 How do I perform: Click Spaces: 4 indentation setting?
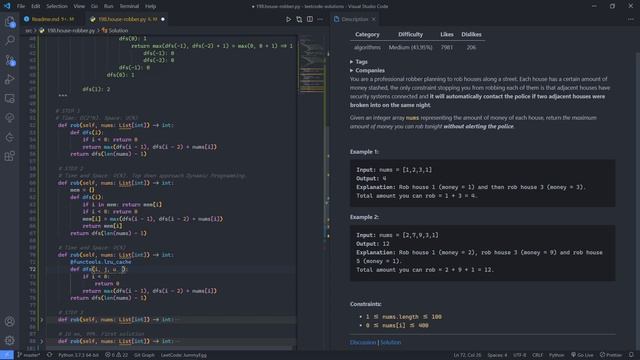click(497, 355)
